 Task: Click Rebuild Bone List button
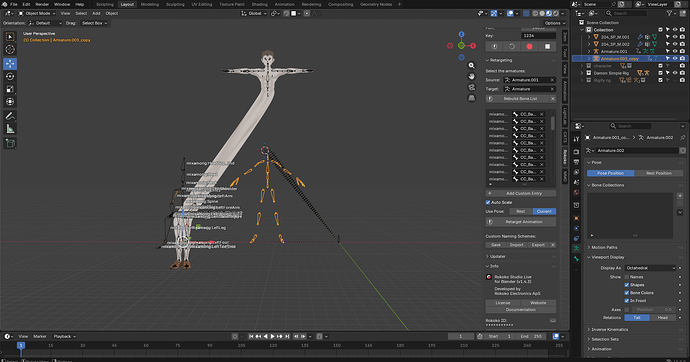point(521,99)
